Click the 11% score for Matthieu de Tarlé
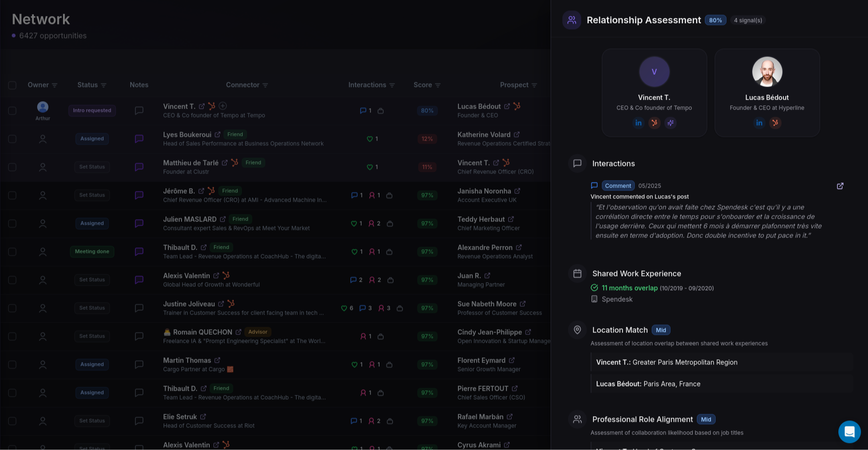The height and width of the screenshot is (450, 868). 427,167
